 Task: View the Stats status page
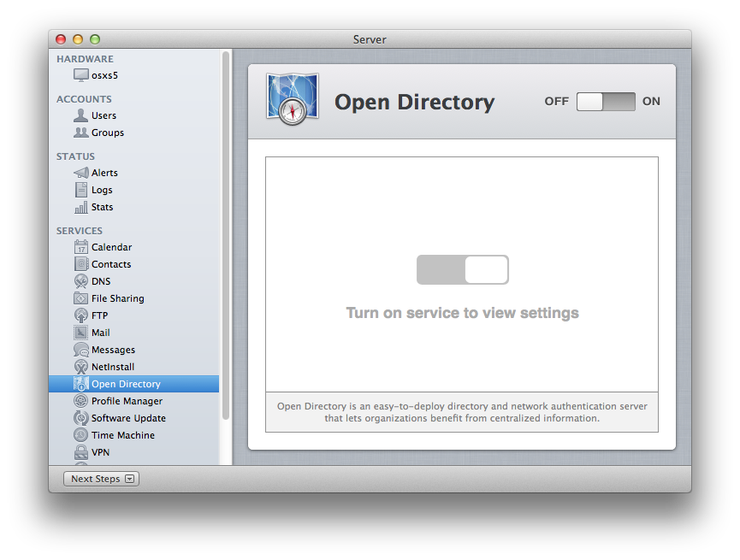134,207
